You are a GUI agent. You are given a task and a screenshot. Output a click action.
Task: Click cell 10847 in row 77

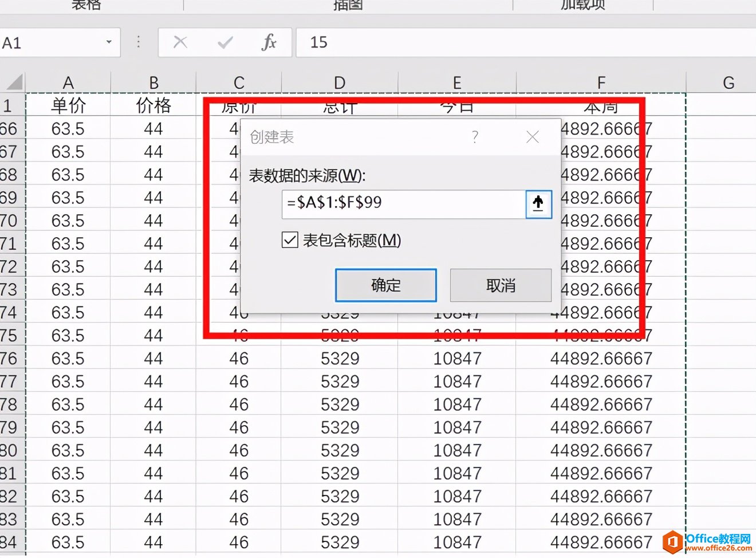point(457,382)
